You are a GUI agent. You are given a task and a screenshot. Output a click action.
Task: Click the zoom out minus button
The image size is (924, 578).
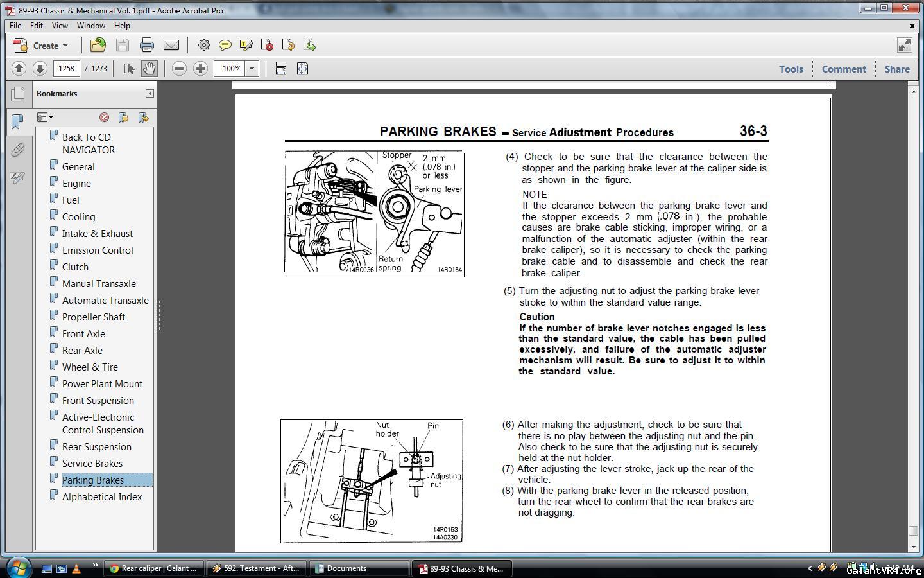tap(180, 69)
